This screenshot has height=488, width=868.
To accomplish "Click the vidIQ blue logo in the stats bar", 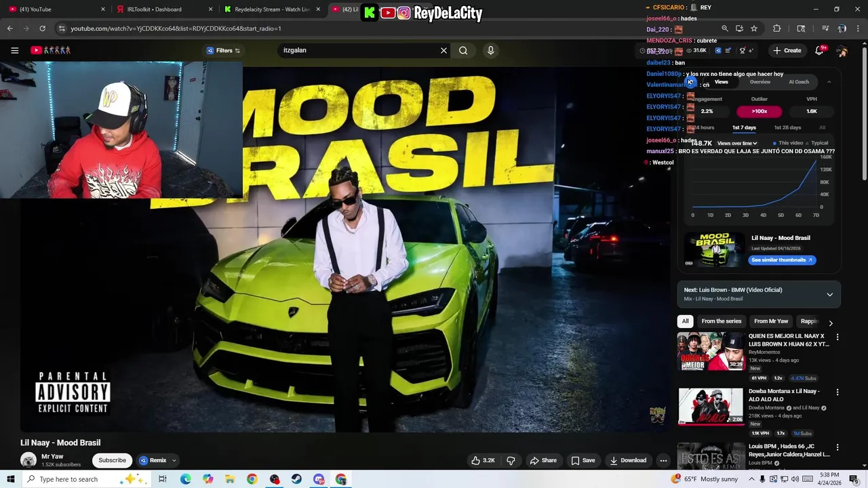I will point(718,50).
